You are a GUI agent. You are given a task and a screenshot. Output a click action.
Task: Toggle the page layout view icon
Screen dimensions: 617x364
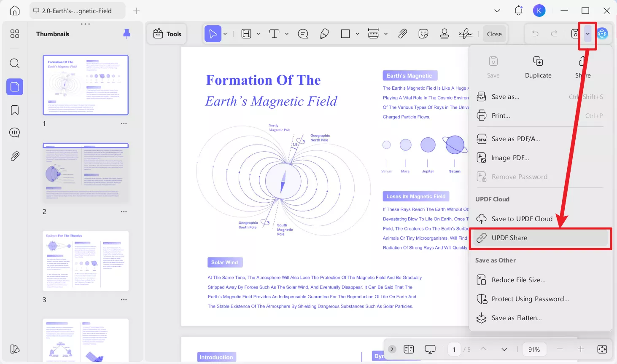(409, 349)
